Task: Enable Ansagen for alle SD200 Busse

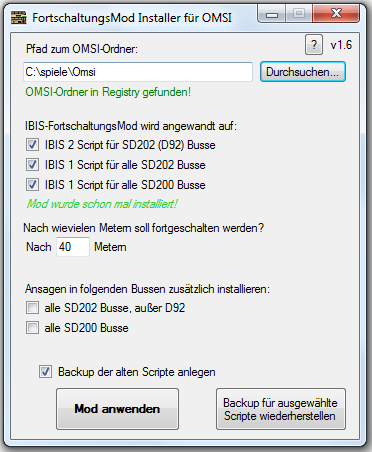Action: (x=32, y=328)
